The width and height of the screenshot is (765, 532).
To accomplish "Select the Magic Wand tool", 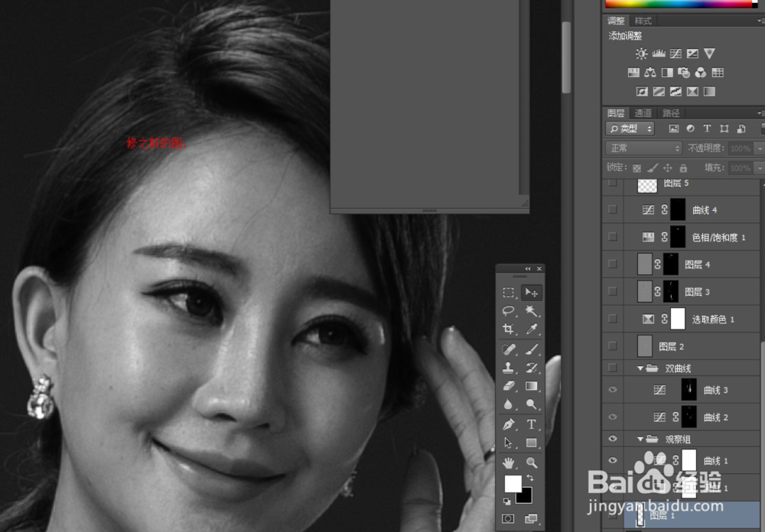I will click(532, 310).
